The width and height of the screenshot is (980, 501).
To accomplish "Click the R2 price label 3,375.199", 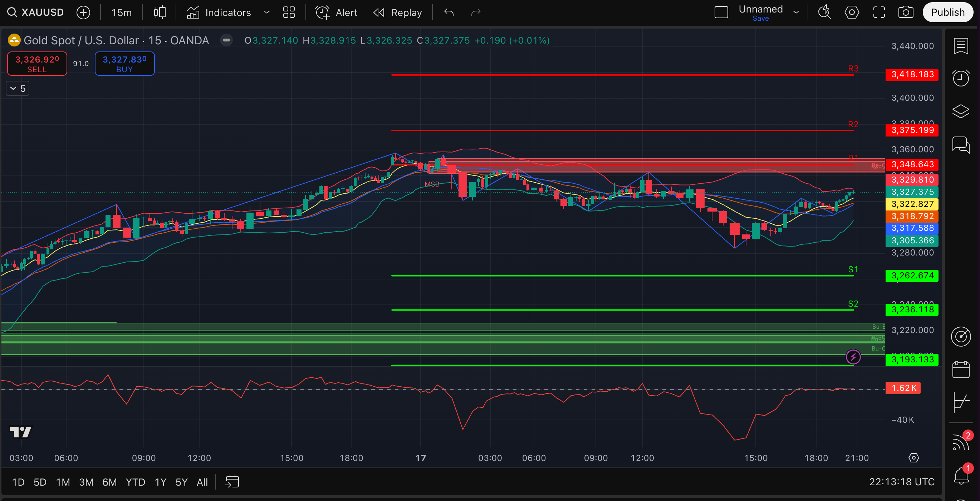I will (912, 130).
